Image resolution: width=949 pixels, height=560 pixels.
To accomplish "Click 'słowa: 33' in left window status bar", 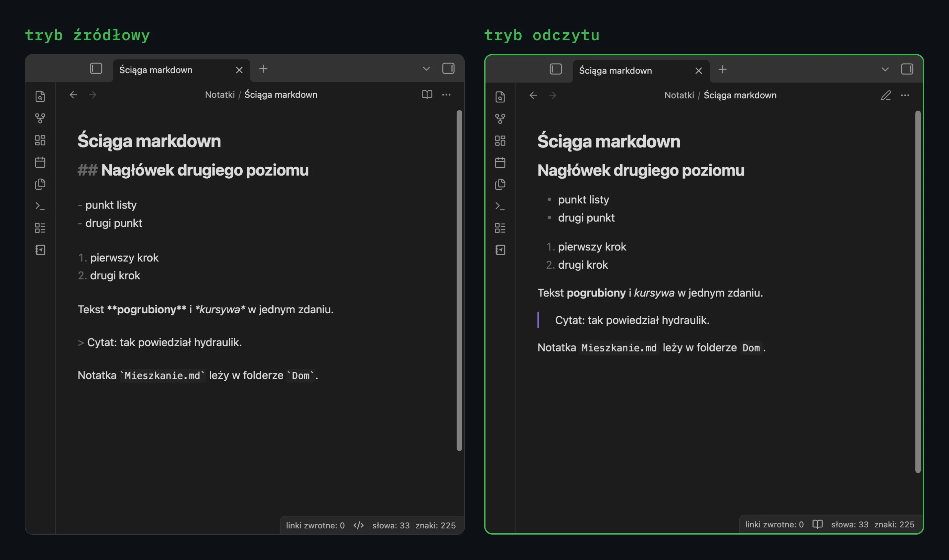I will [391, 525].
